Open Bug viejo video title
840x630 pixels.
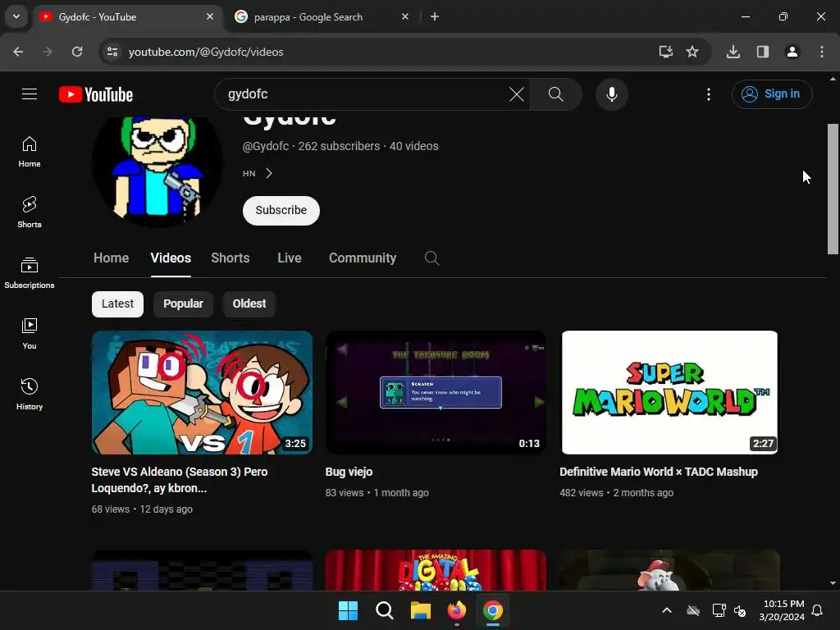349,472
